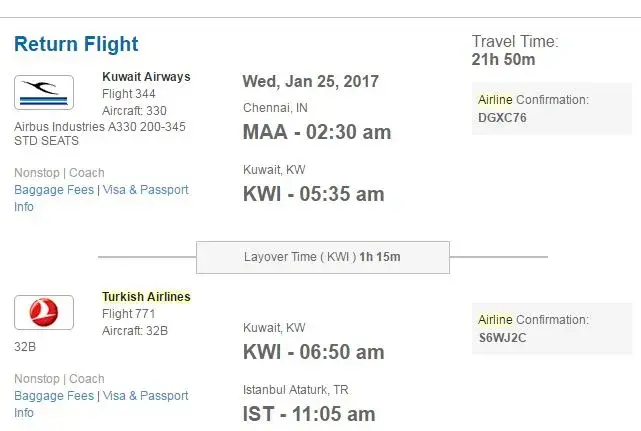Click the 21h 50m travel time
The image size is (641, 431).
point(503,60)
